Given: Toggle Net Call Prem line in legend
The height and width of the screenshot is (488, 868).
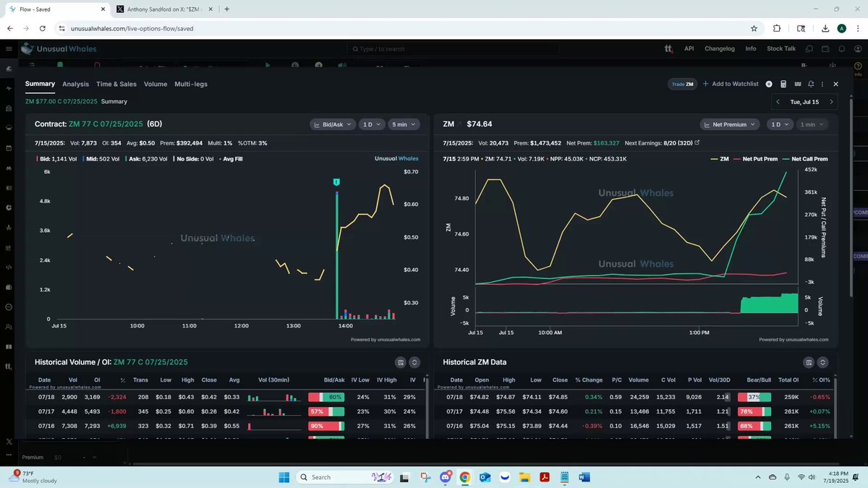Looking at the screenshot, I should pyautogui.click(x=804, y=158).
